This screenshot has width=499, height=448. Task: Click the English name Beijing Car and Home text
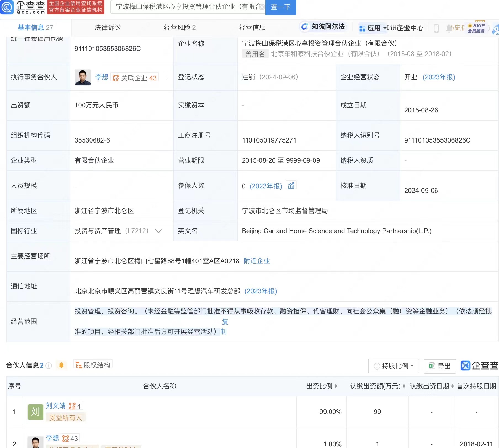coord(336,231)
